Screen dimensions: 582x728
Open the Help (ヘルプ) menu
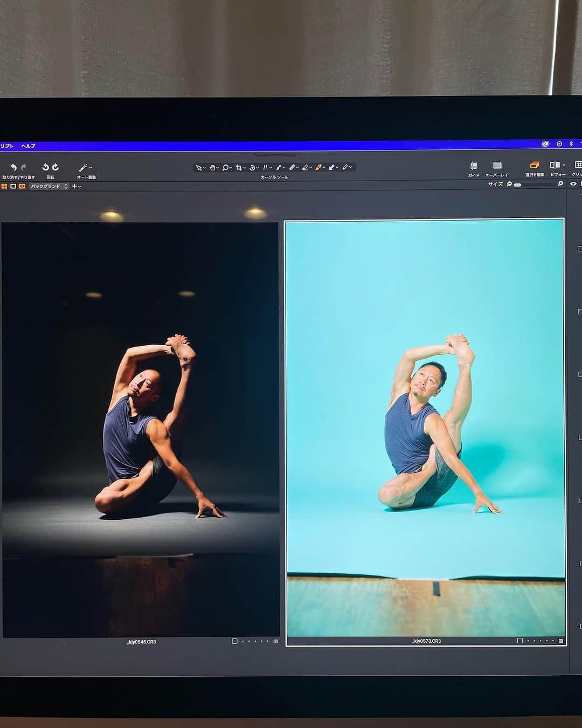pyautogui.click(x=29, y=146)
